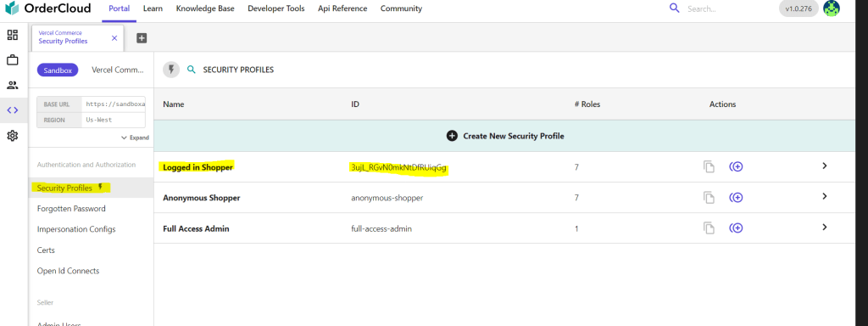Click assign icon for Full Access Admin
This screenshot has width=868, height=326.
[736, 228]
